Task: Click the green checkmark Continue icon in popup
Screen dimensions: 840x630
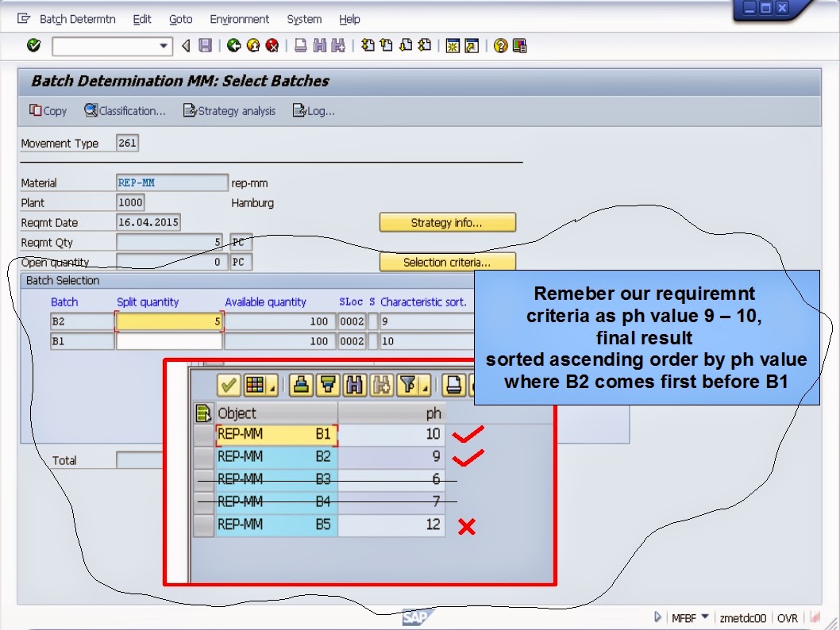Action: (x=228, y=386)
